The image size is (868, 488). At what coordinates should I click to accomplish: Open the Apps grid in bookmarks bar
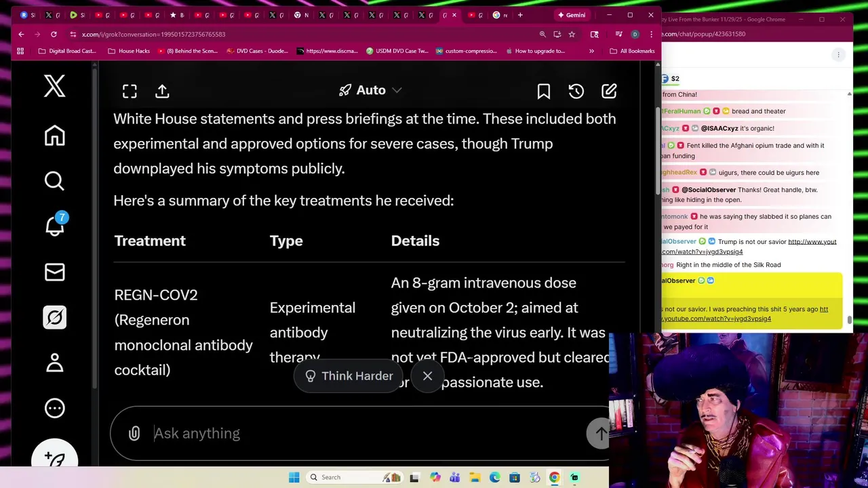pos(20,51)
